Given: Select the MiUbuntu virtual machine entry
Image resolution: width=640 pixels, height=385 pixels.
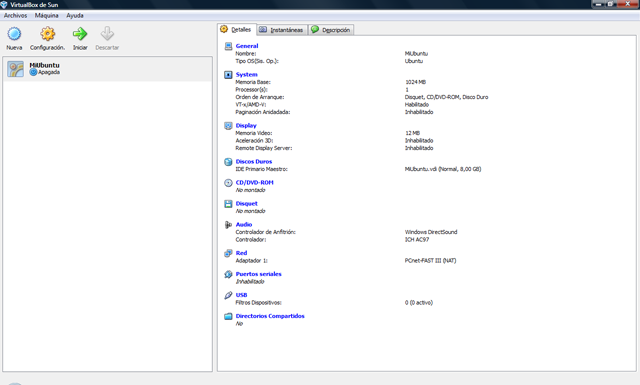Looking at the screenshot, I should pyautogui.click(x=107, y=69).
